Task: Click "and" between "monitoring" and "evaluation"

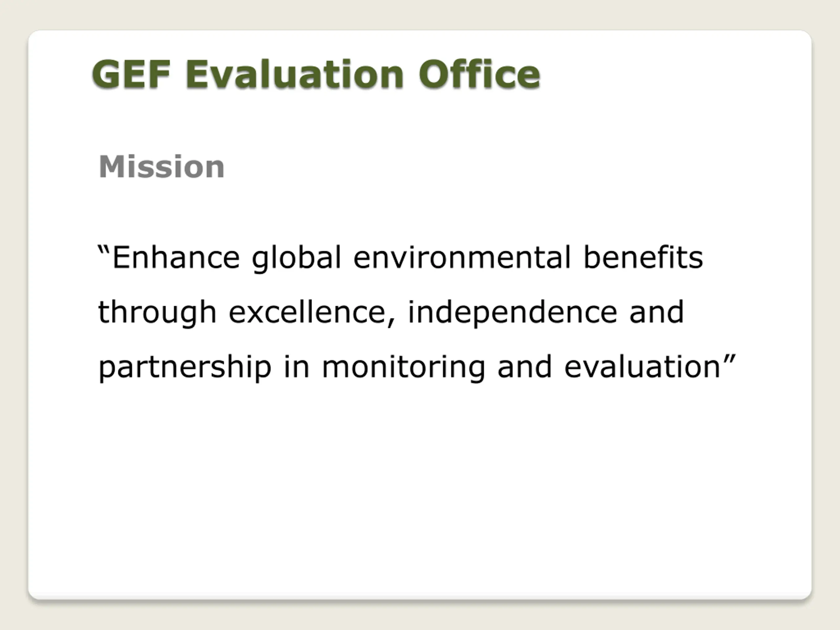Action: tap(524, 367)
